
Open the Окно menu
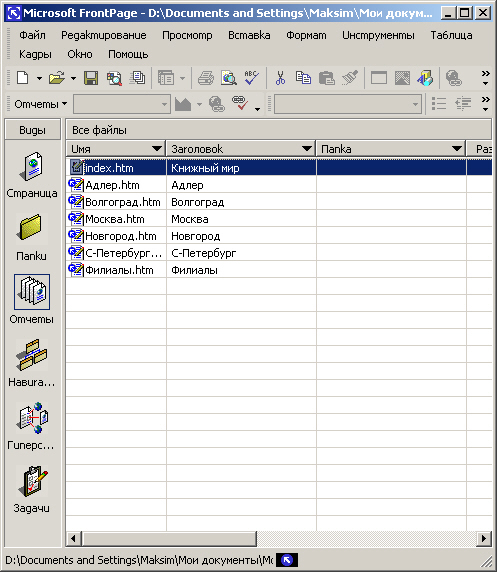pyautogui.click(x=80, y=54)
